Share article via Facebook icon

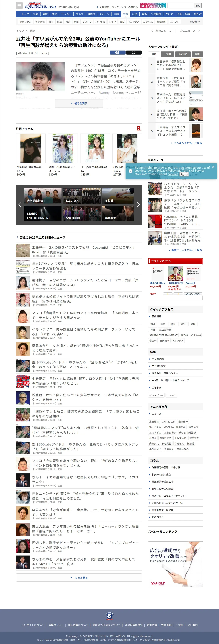coord(118,53)
